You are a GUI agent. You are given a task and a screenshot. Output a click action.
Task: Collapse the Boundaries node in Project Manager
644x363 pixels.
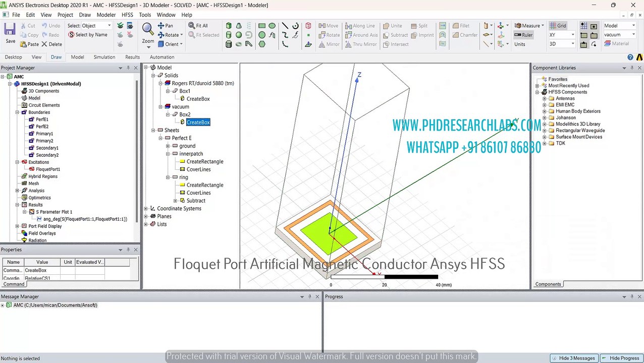click(x=17, y=112)
